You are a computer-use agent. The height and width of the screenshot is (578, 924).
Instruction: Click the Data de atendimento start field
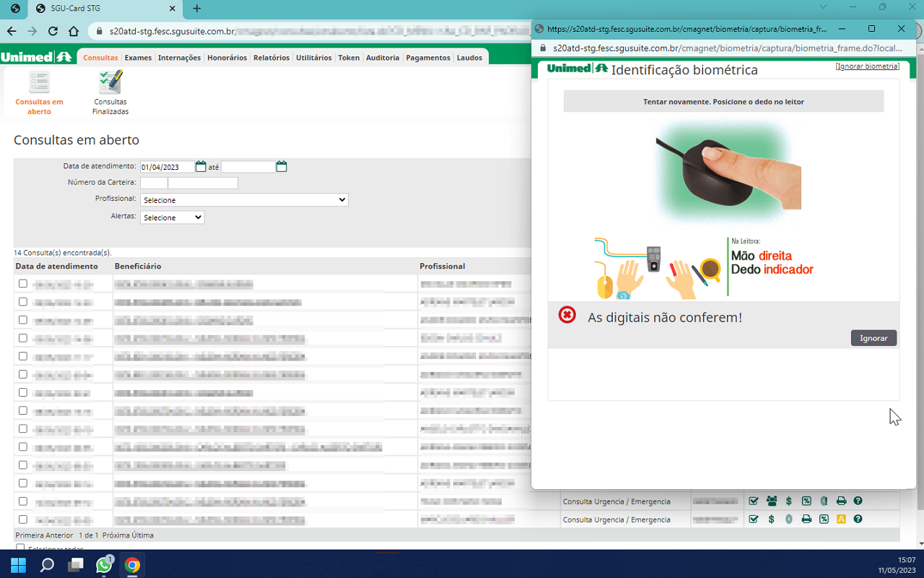coord(167,167)
